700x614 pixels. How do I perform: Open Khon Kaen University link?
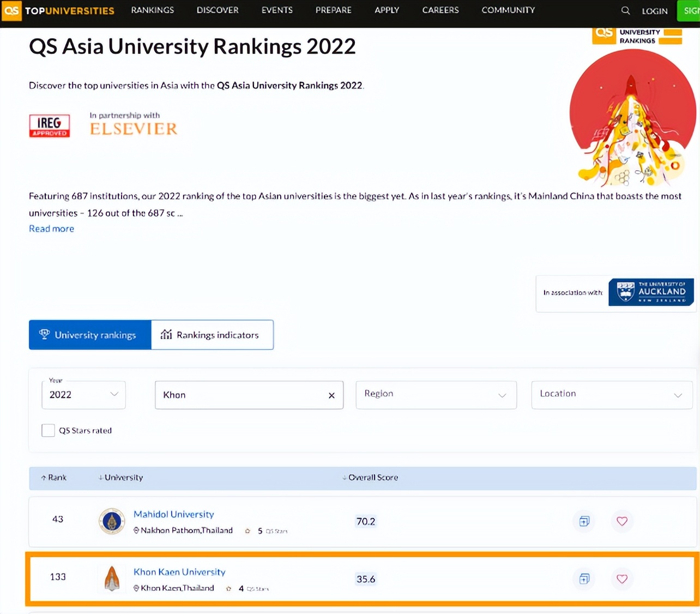click(x=179, y=572)
